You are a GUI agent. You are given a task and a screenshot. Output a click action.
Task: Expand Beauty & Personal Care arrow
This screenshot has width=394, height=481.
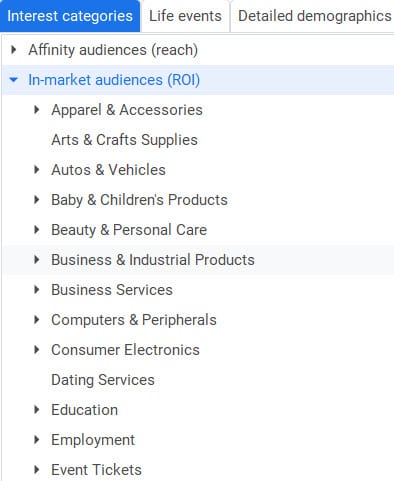click(37, 230)
